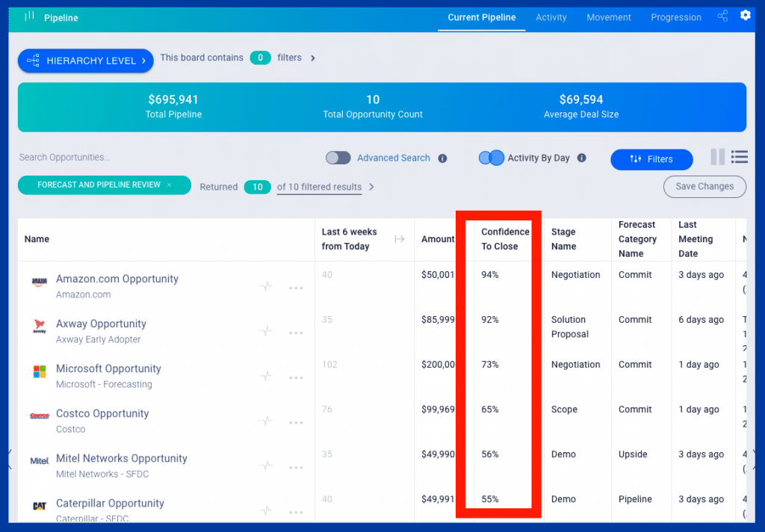Click the Stage Name column header

point(563,239)
